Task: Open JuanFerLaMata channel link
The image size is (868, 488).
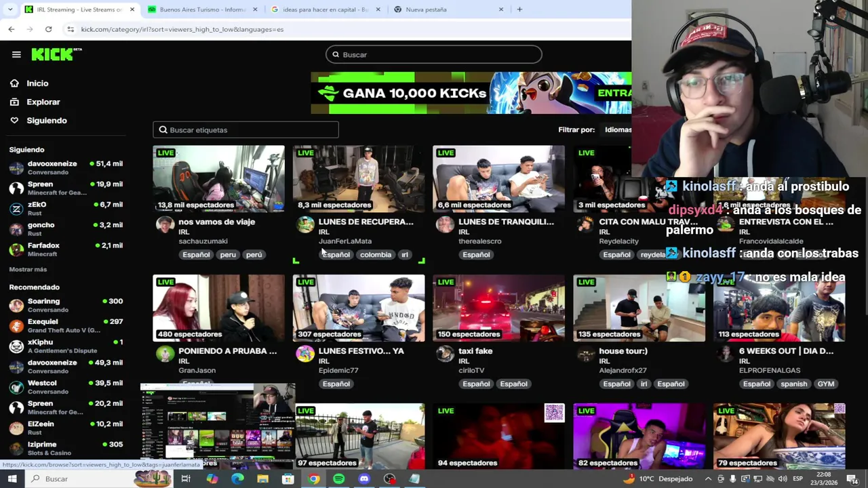Action: [x=345, y=241]
